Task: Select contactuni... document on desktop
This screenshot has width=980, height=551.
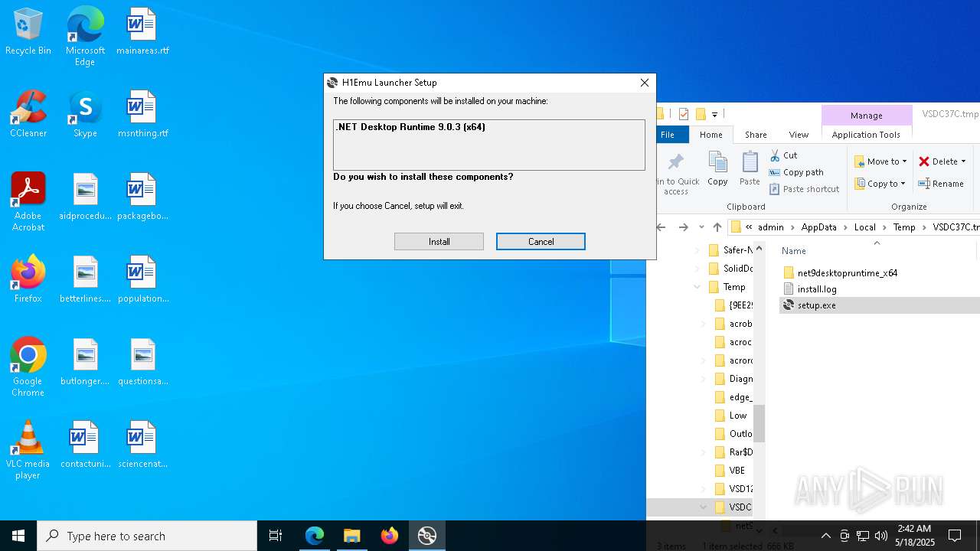Action: [x=85, y=445]
